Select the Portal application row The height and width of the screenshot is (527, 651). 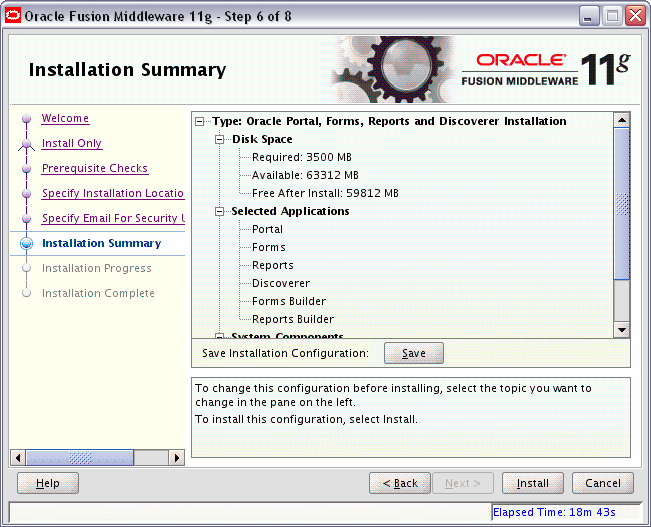coord(267,229)
